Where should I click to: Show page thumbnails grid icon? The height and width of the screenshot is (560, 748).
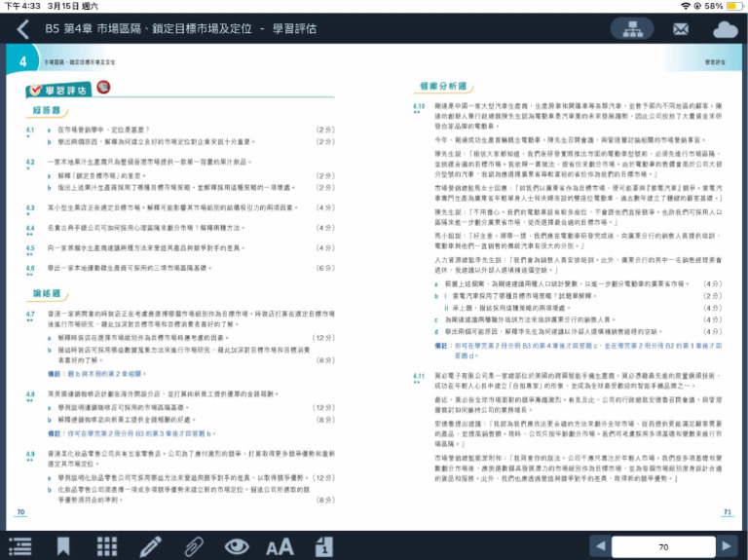107,546
